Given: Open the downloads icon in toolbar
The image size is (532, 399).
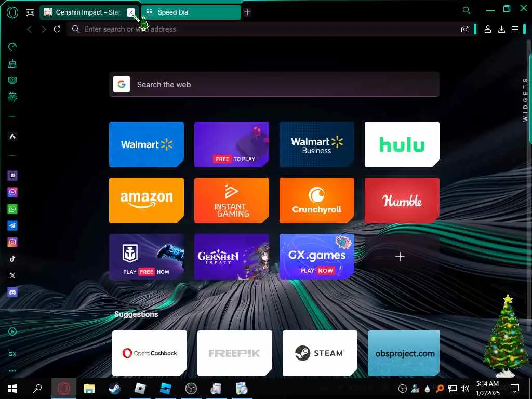Looking at the screenshot, I should pos(501,29).
